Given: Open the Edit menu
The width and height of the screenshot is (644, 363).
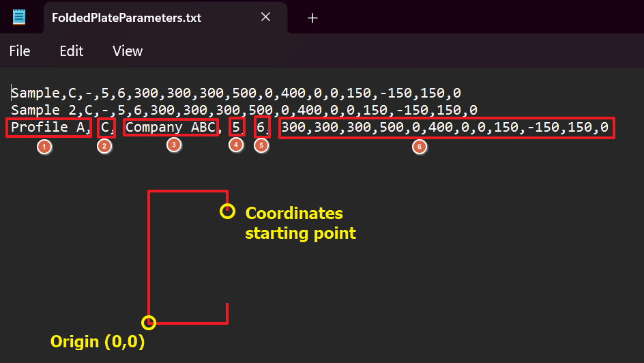Looking at the screenshot, I should (71, 51).
